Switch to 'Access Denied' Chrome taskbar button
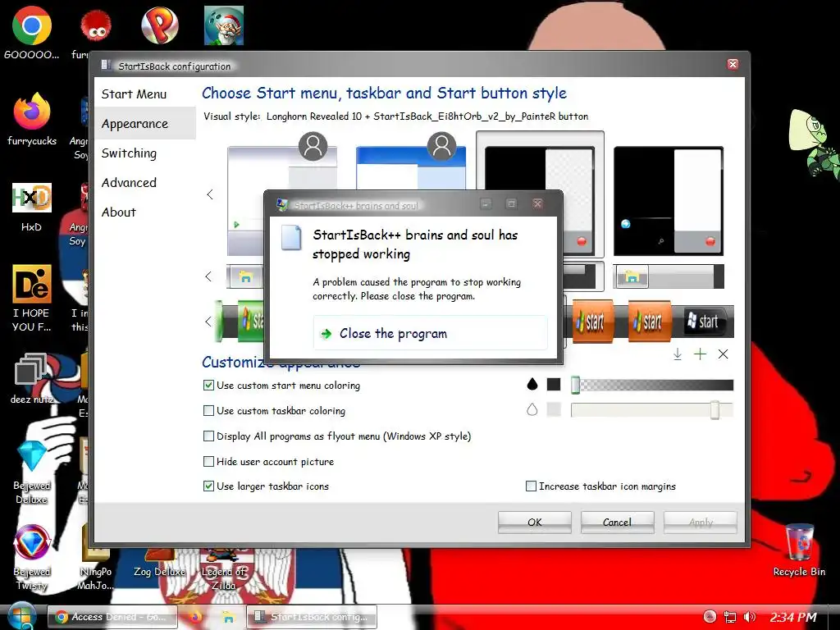 click(114, 617)
